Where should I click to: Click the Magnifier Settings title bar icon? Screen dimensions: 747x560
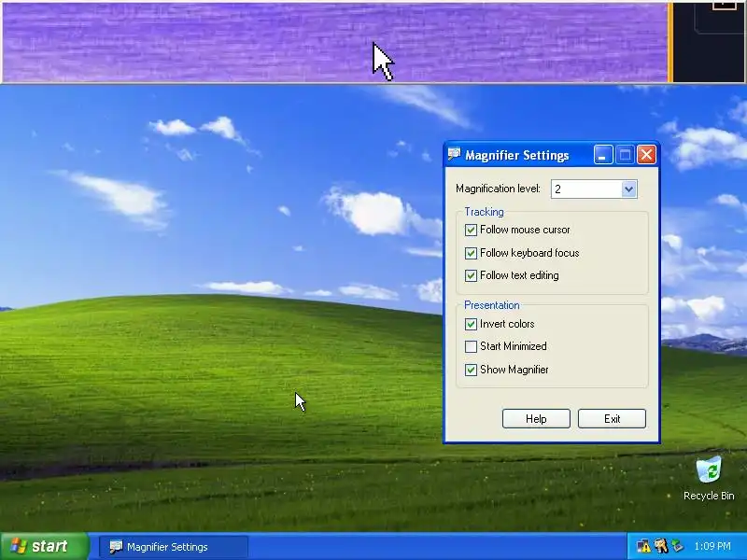click(x=455, y=154)
